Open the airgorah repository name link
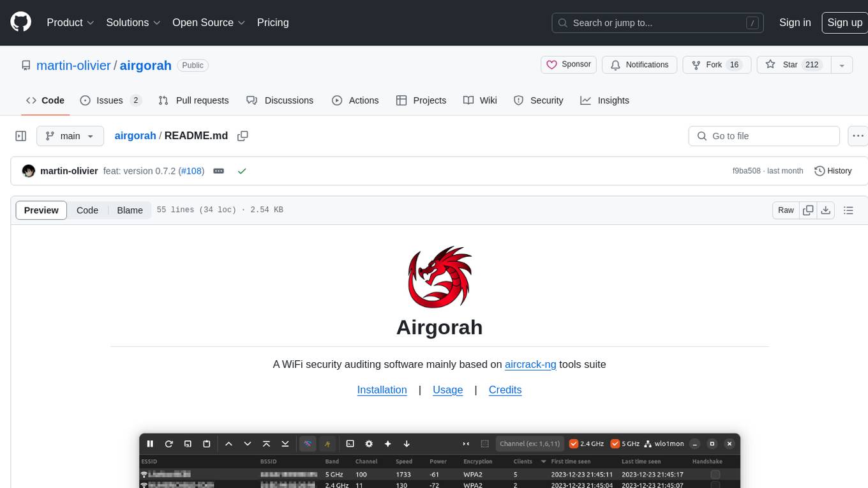The width and height of the screenshot is (868, 488). tap(146, 65)
